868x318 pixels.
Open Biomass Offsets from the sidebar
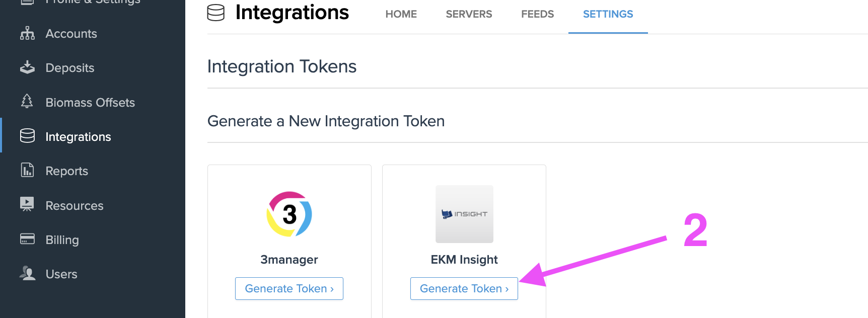click(90, 103)
